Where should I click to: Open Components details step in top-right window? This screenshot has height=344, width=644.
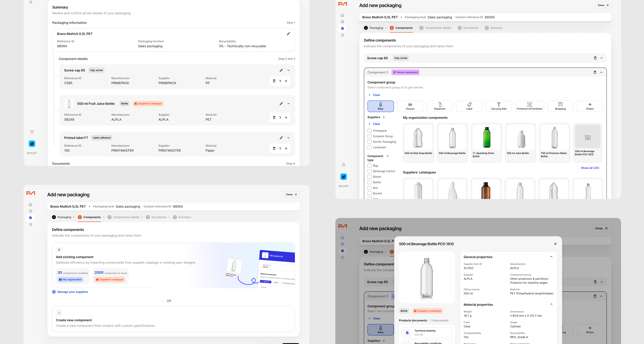click(435, 28)
